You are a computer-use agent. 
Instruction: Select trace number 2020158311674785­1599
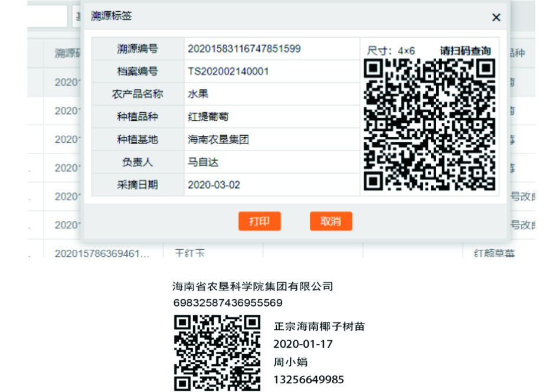point(244,48)
